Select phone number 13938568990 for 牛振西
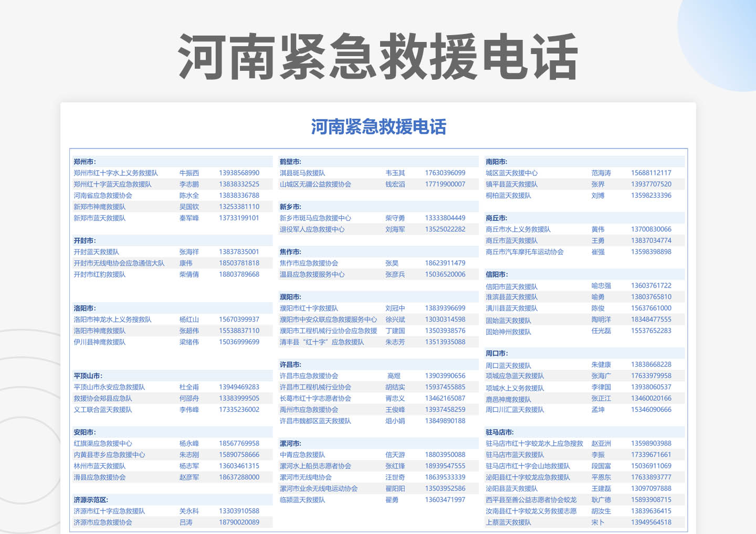The width and height of the screenshot is (756, 534). (x=239, y=173)
